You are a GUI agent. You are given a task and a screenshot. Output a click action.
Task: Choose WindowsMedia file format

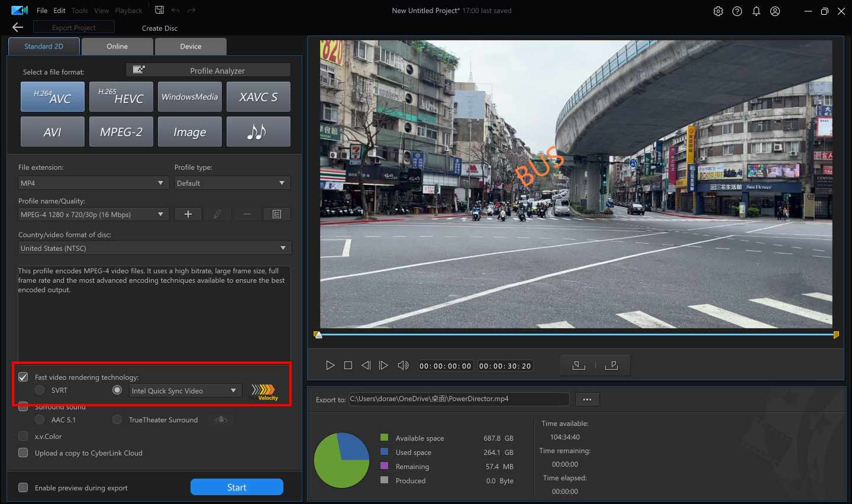pyautogui.click(x=190, y=96)
